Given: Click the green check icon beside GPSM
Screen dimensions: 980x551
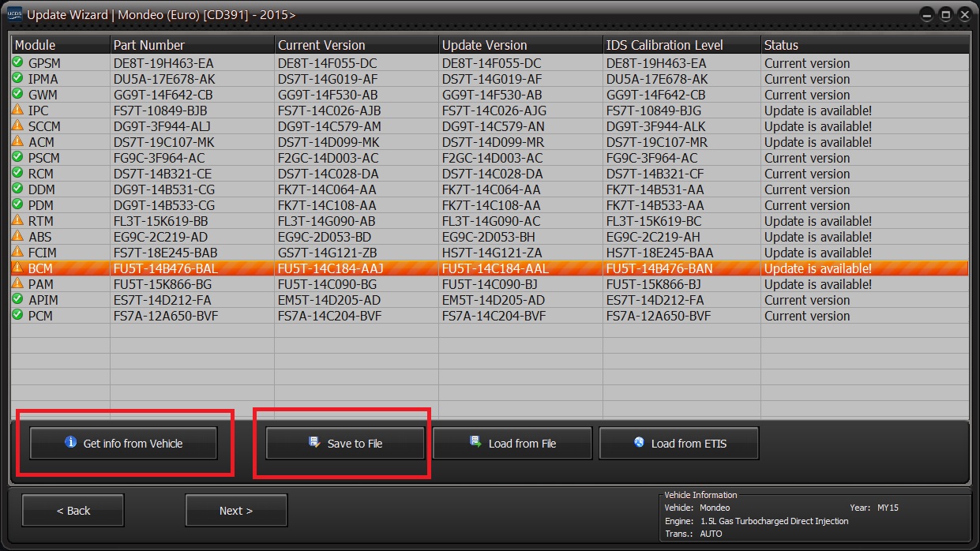Looking at the screenshot, I should point(17,62).
